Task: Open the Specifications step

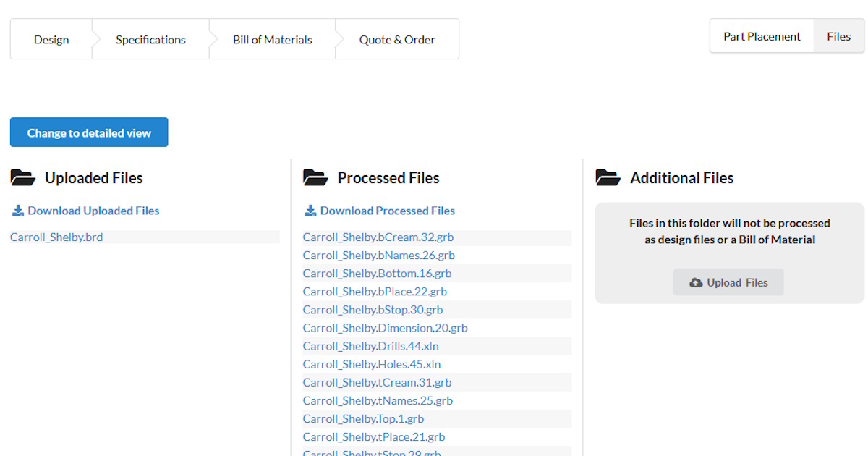Action: tap(150, 39)
